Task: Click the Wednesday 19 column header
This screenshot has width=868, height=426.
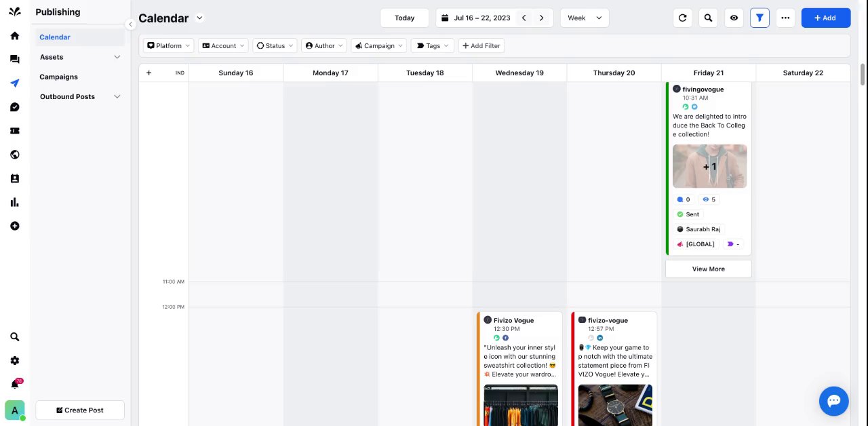Action: 519,73
